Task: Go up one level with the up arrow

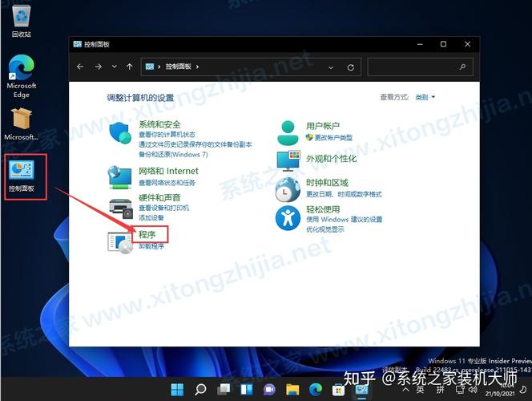Action: pos(129,67)
